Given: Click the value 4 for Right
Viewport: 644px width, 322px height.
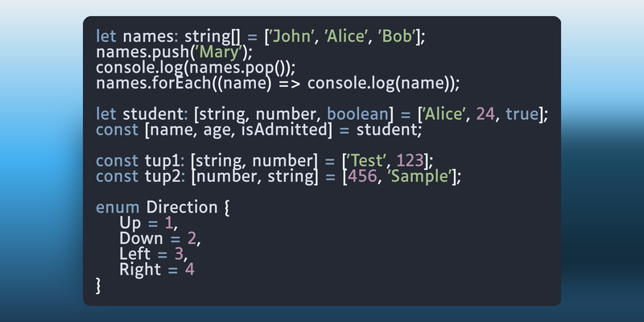Looking at the screenshot, I should [189, 270].
